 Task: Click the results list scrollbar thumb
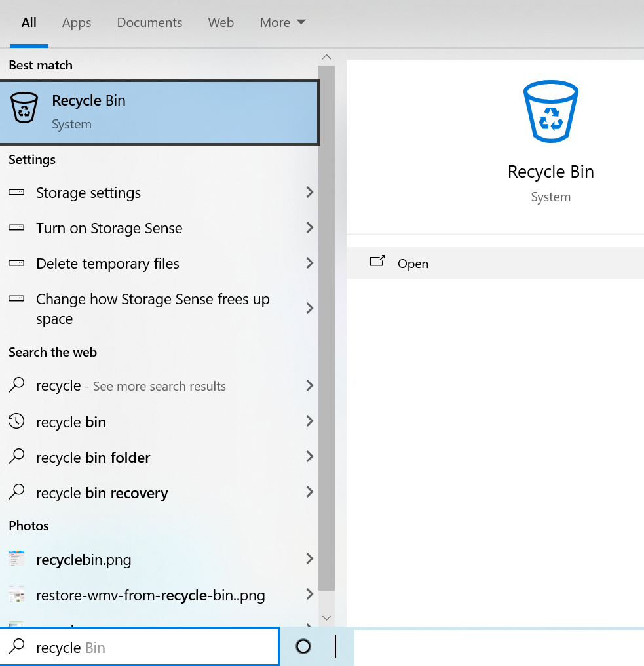[326, 328]
